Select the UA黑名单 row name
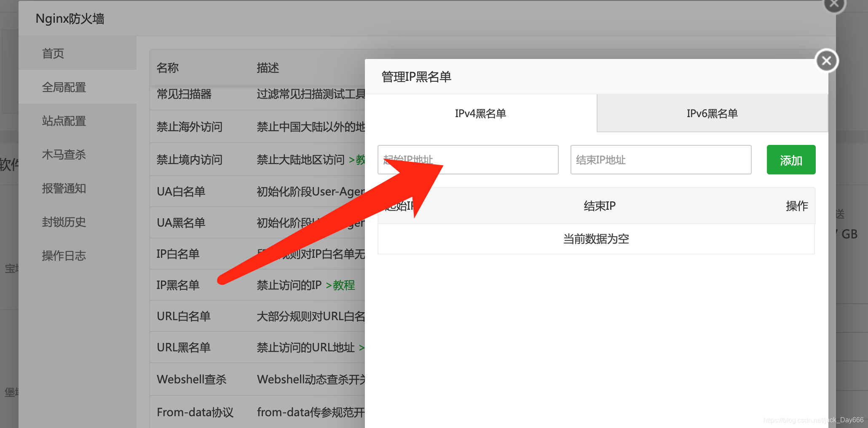868x428 pixels. click(x=181, y=223)
